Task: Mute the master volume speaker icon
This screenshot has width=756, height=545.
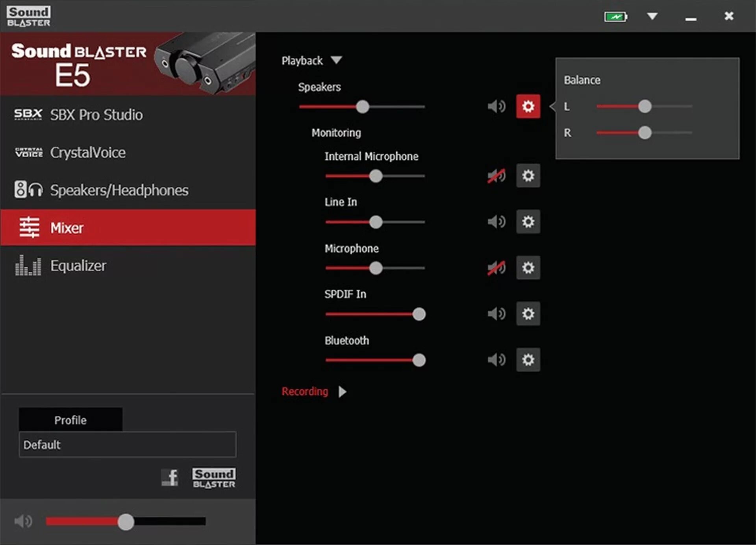Action: click(x=23, y=521)
